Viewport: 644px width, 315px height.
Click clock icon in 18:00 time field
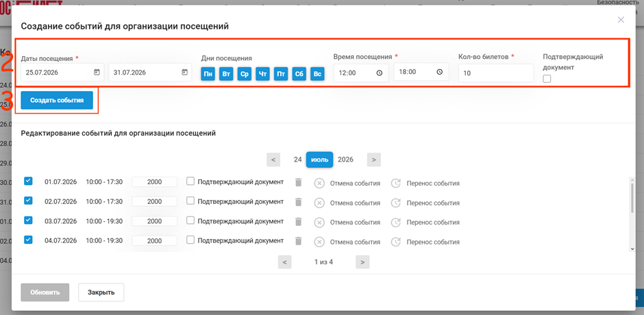click(x=439, y=71)
